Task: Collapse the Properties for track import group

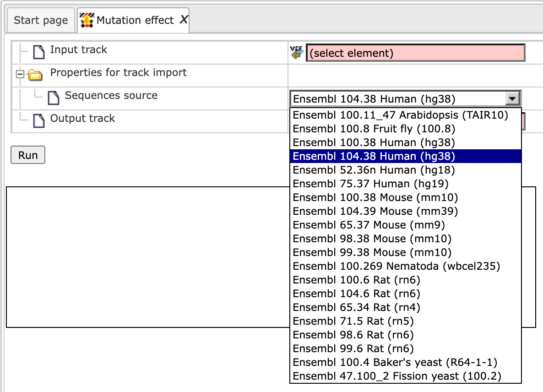Action: [x=20, y=74]
